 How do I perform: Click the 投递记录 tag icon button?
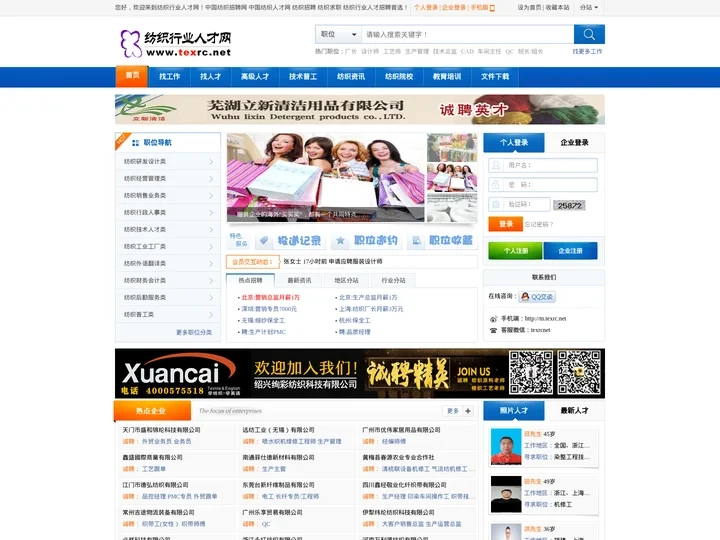[290, 241]
